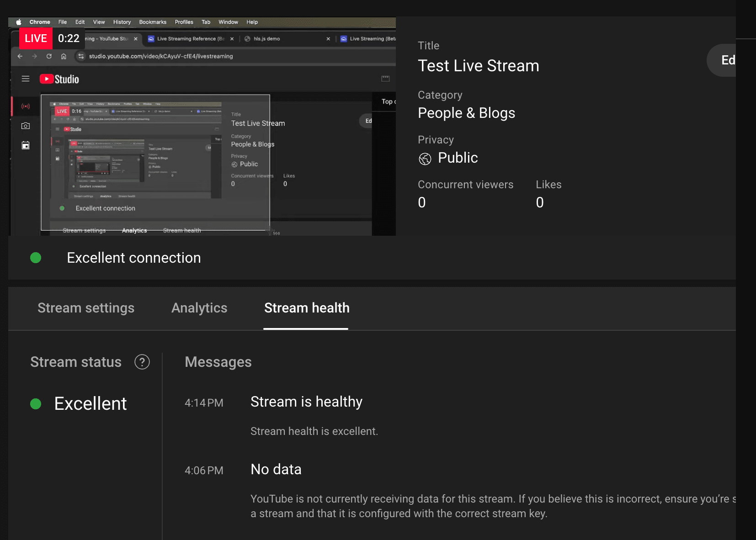Open the Bookmarks menu in the menu bar

tap(153, 22)
